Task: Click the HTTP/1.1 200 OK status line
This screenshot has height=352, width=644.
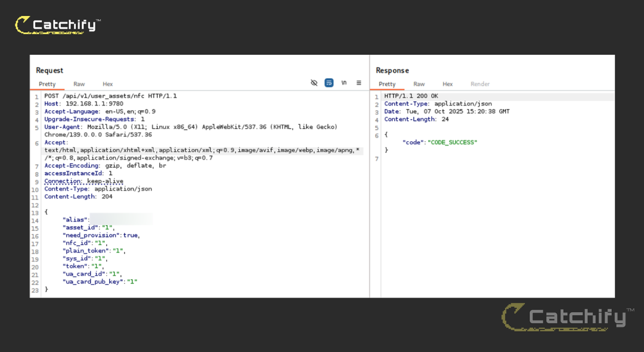Action: [411, 96]
